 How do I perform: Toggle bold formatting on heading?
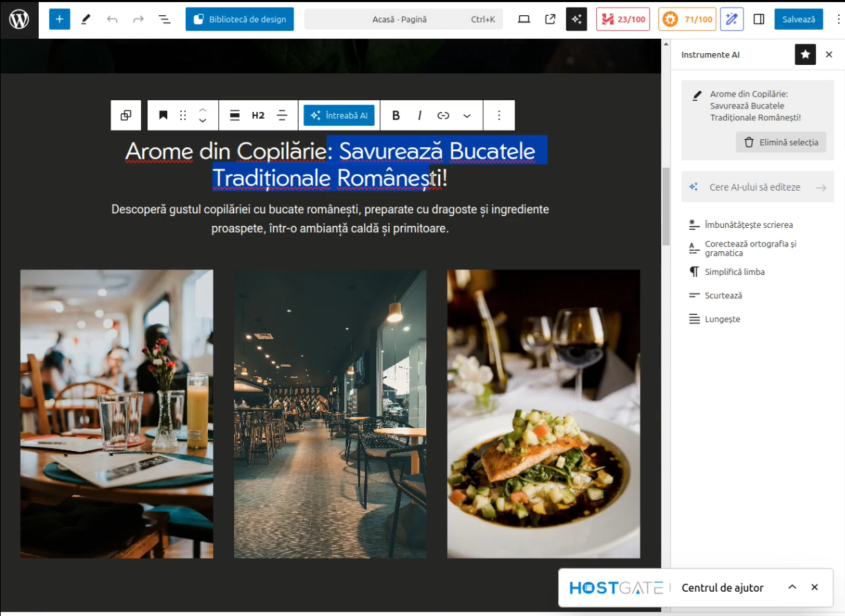[396, 115]
